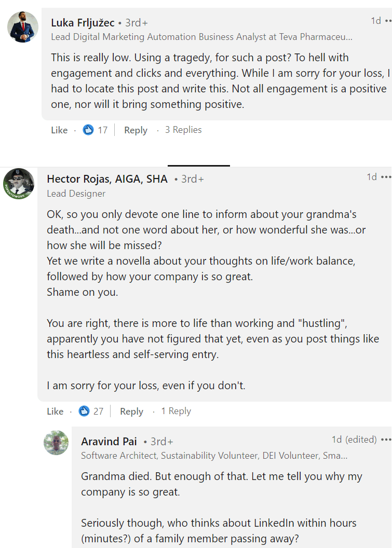Open Luka Frljužec's name link

83,23
